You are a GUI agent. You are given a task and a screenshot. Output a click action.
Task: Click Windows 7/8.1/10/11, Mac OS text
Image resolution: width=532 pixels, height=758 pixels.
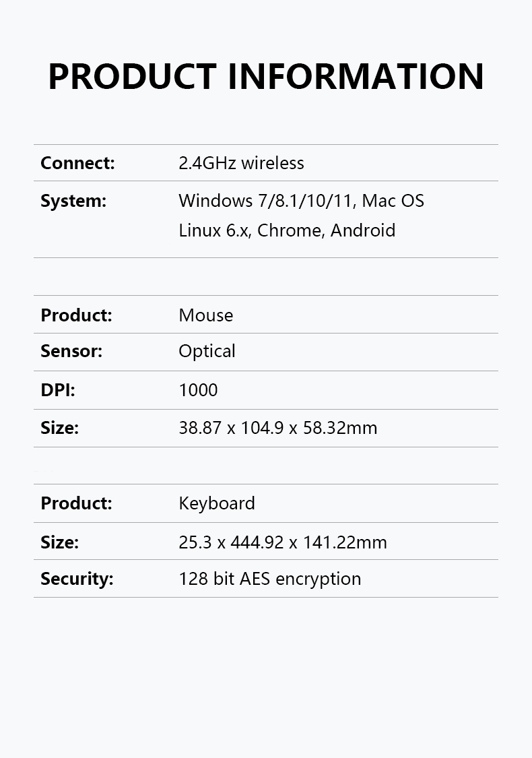tap(301, 201)
